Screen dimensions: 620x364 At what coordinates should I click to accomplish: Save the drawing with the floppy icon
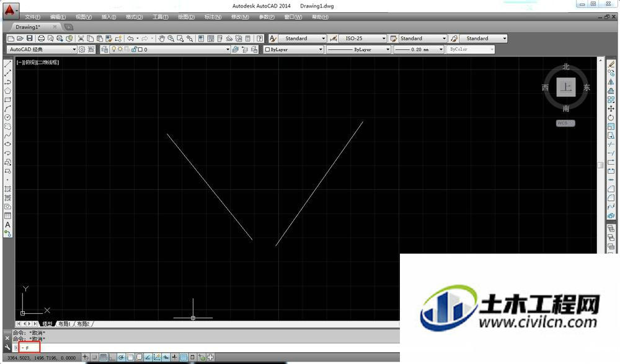click(x=29, y=38)
